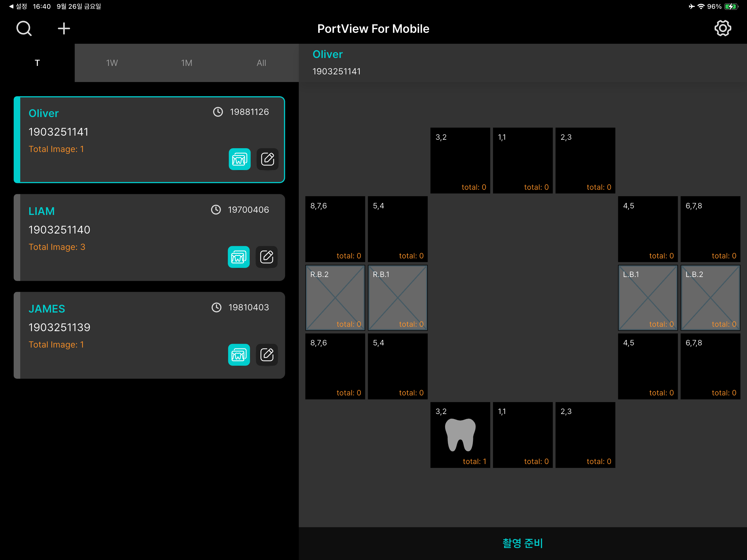This screenshot has width=747, height=560.
Task: Open settings gear icon
Action: click(723, 28)
